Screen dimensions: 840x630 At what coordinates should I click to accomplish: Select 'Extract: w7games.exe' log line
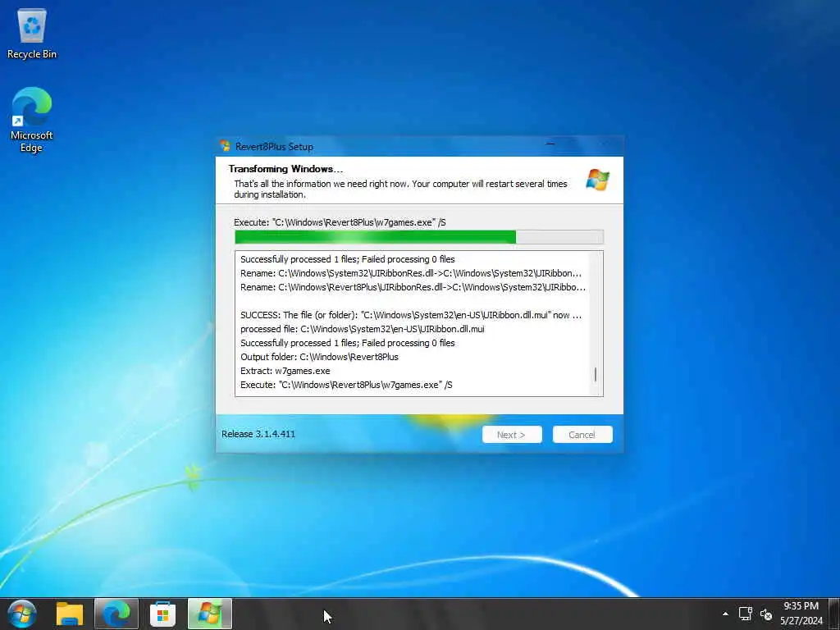point(285,371)
